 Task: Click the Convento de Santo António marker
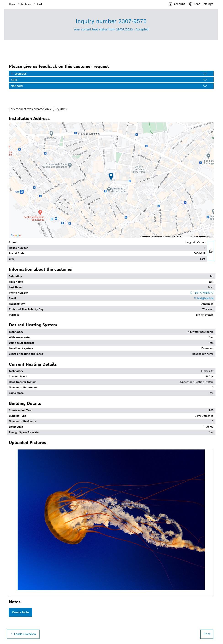click(x=70, y=165)
